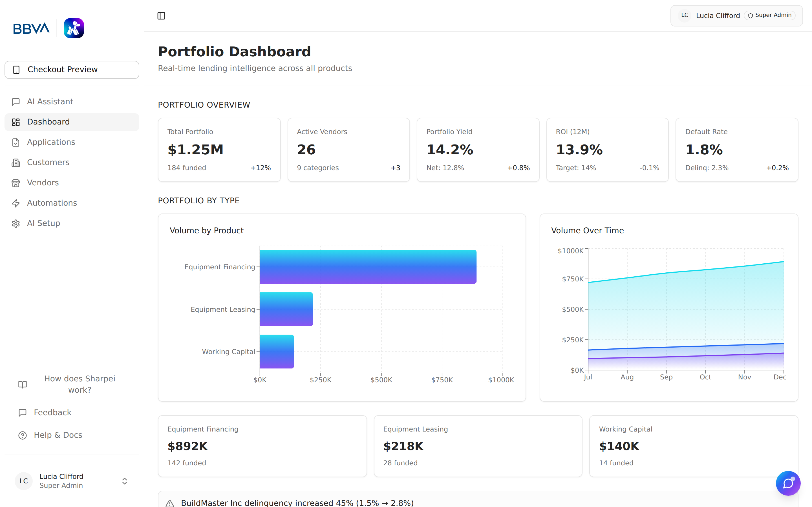The image size is (812, 507).
Task: Select the Equipment Financing bar in the chart
Action: [368, 266]
